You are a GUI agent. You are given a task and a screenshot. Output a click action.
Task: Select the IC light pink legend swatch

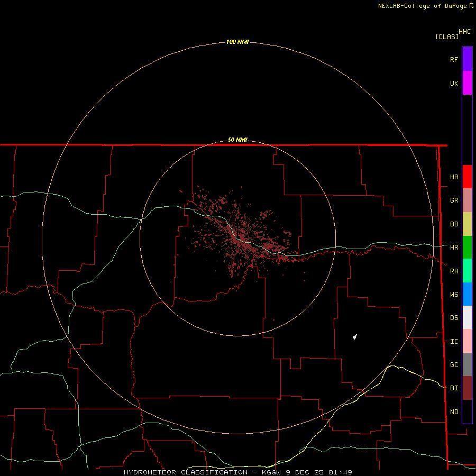[x=467, y=341]
